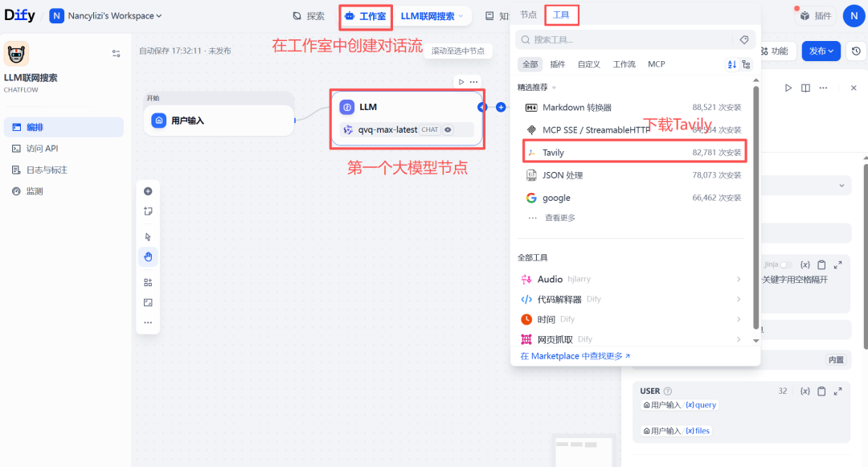
Task: Open app settings sliders icon
Action: click(x=117, y=54)
